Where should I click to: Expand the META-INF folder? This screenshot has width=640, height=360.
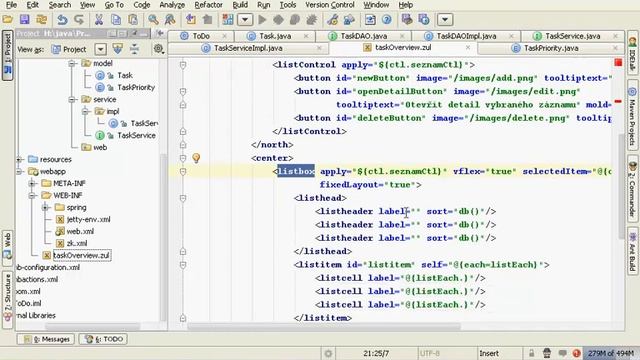click(x=32, y=184)
